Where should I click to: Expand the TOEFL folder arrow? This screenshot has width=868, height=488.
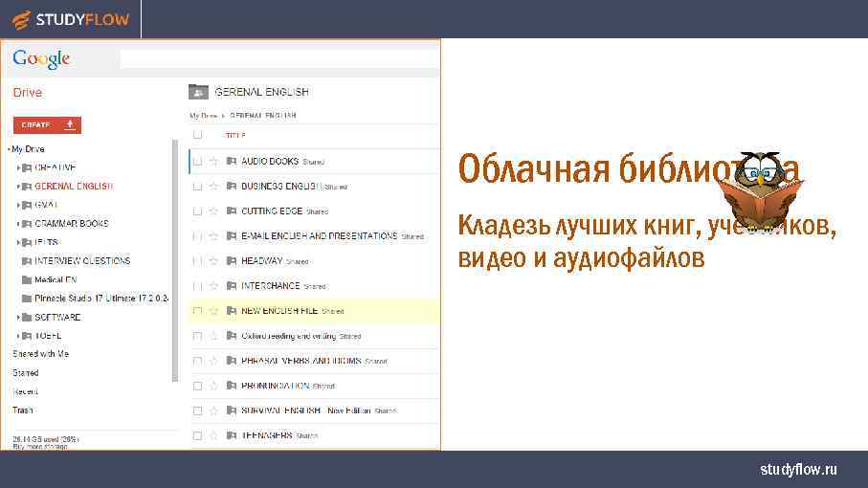(x=18, y=336)
